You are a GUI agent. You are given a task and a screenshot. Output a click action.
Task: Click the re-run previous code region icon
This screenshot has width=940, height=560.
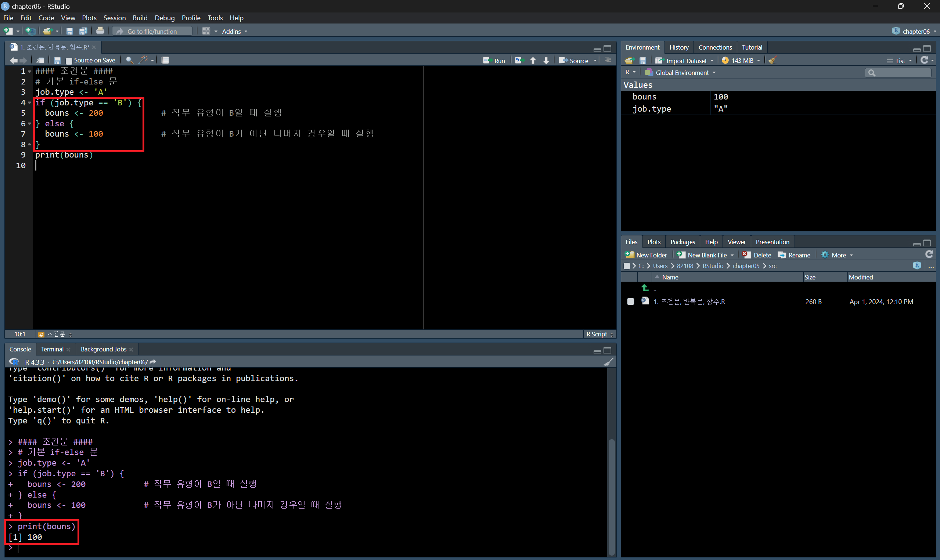(520, 60)
